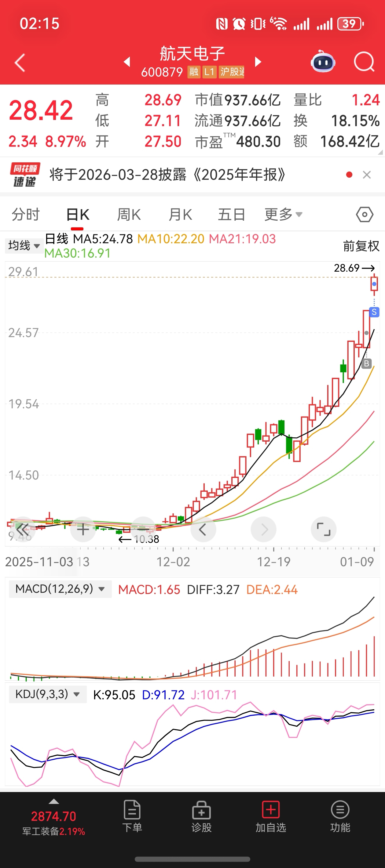Select 日K daily chart tab
The height and width of the screenshot is (868, 385).
[x=78, y=215]
